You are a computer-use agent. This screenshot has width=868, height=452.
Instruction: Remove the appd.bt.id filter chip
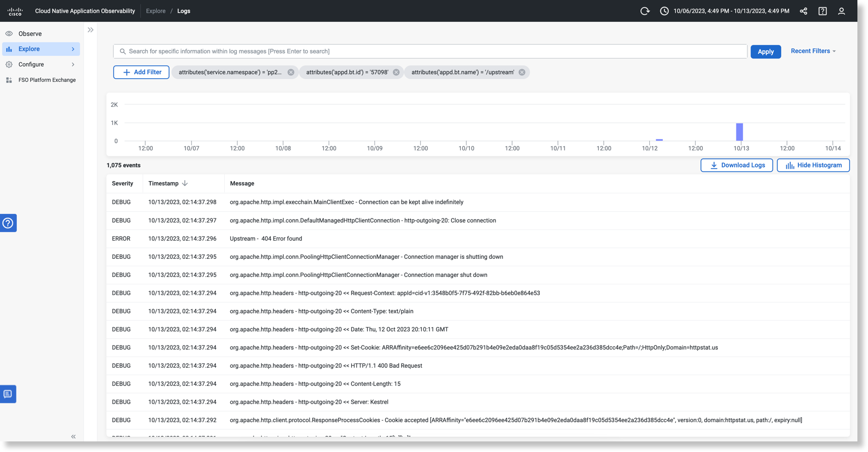(x=396, y=72)
